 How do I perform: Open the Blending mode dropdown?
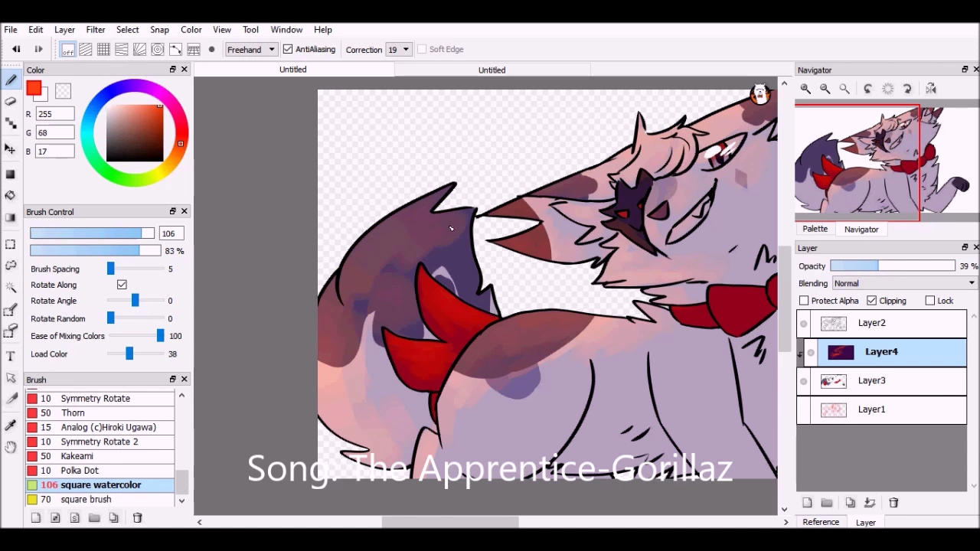click(x=903, y=283)
